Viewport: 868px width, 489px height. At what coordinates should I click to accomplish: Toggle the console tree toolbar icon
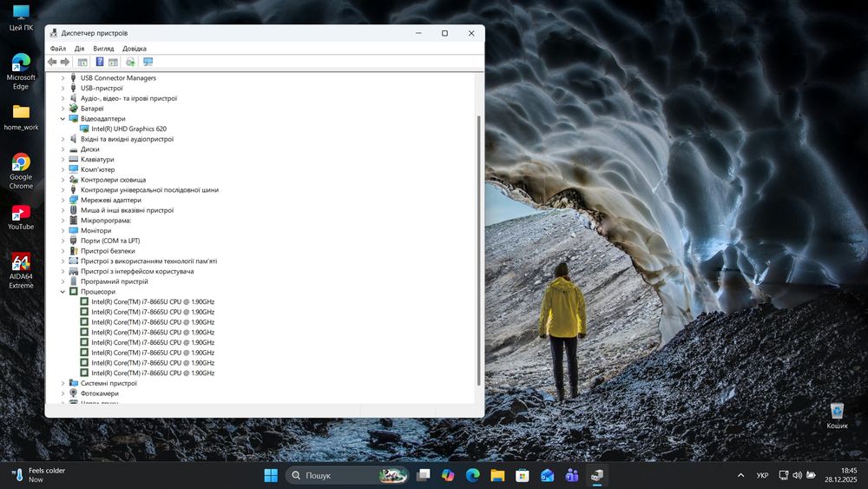click(x=82, y=62)
